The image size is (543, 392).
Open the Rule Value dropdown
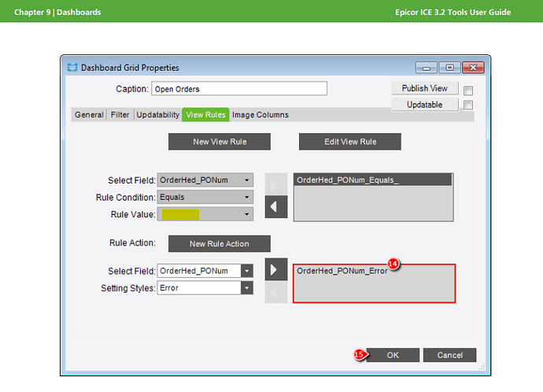click(x=246, y=214)
